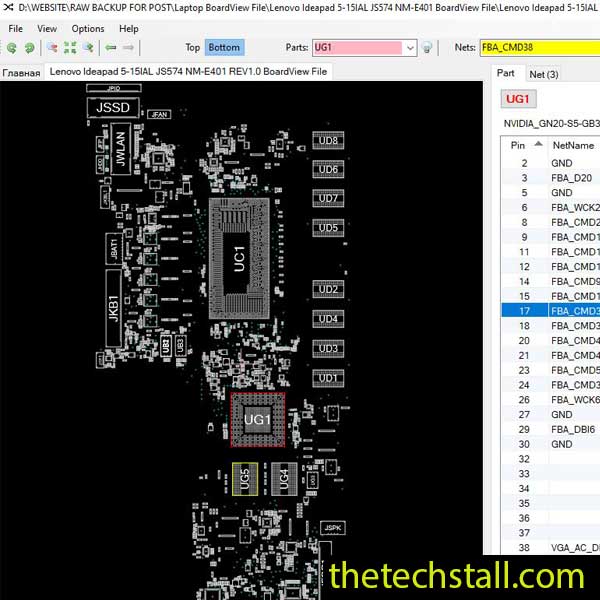Open the Net (3) panel tab

544,74
